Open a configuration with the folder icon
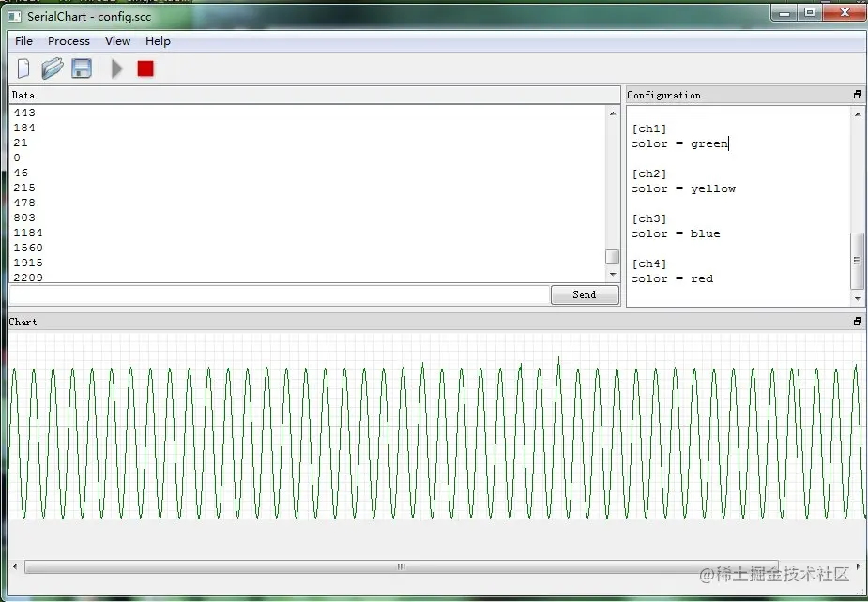The image size is (868, 602). coord(52,68)
